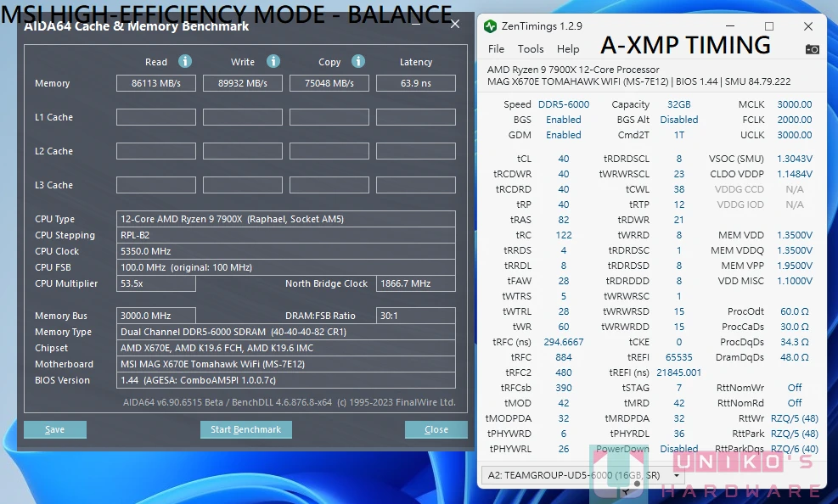Click the Speed value DDR5-6000 in ZenTimings

[563, 104]
